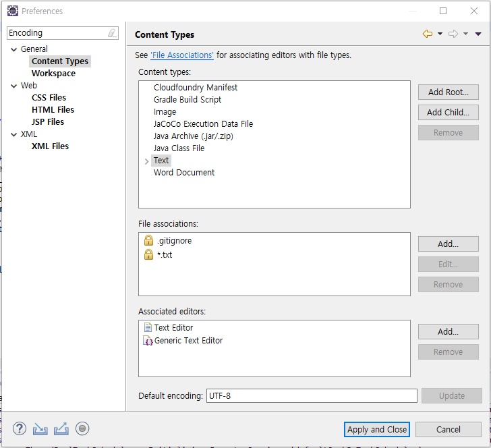Collapse the XML tree node
This screenshot has height=448, width=491.
coord(13,135)
